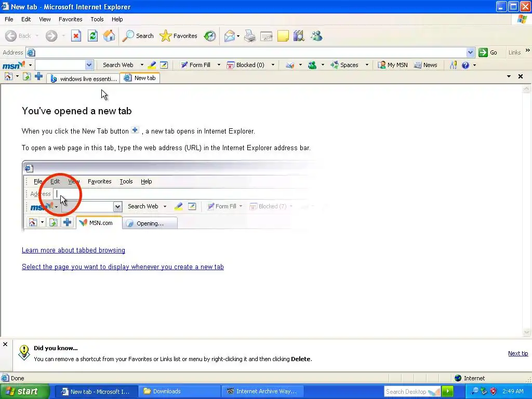Open News from the MSN toolbar
Viewport: 532px width, 399px height.
tap(425, 65)
